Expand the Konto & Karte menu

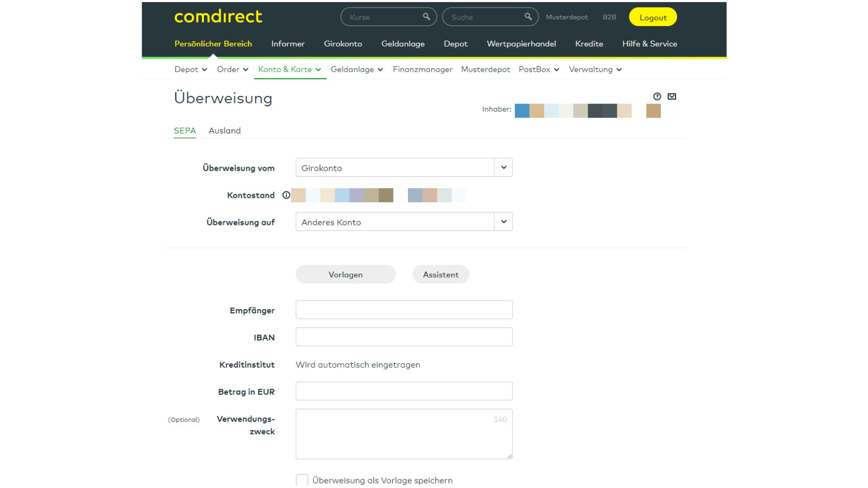pos(290,69)
